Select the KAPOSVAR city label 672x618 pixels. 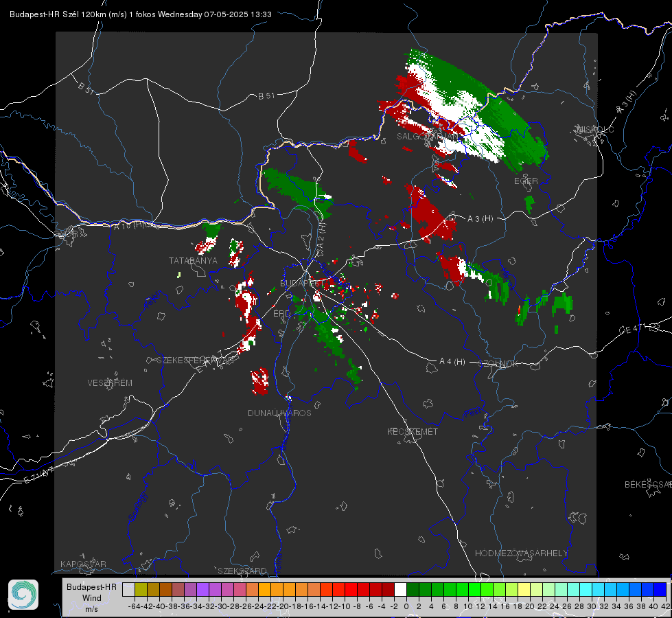[x=83, y=564]
